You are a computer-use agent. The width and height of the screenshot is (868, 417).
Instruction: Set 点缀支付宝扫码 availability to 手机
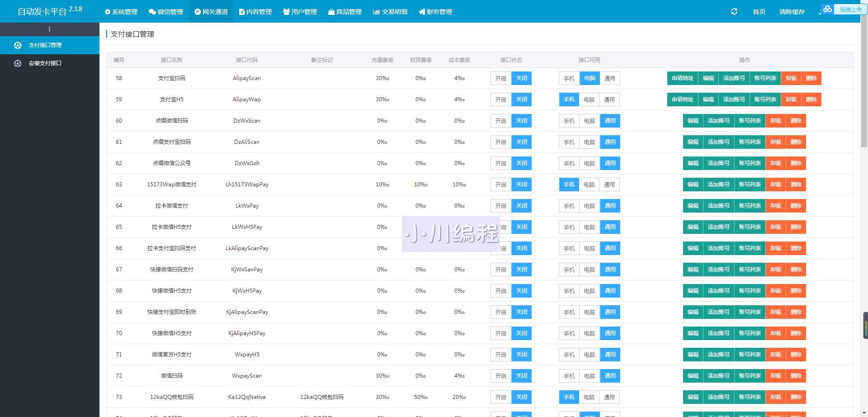coord(569,142)
